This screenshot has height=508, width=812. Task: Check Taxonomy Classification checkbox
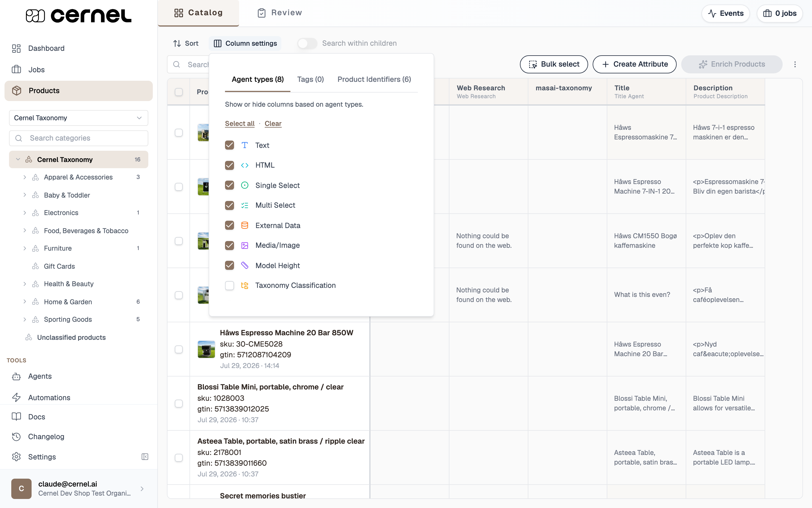click(x=230, y=286)
